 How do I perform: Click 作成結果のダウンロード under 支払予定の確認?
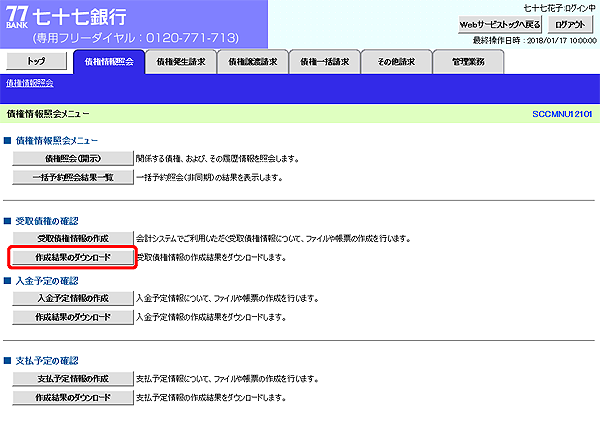point(73,398)
